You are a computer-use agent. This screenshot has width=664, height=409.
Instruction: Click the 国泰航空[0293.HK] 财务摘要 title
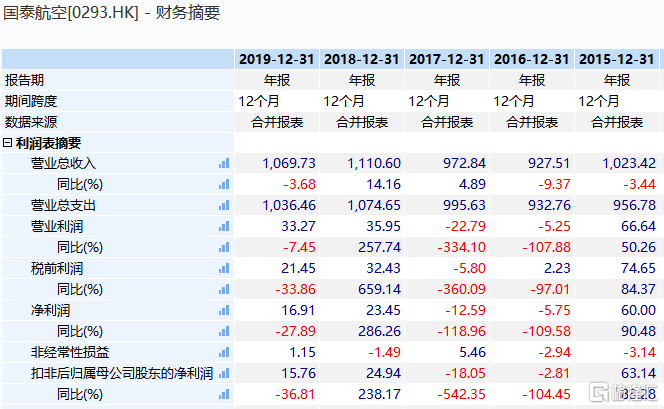tap(112, 14)
